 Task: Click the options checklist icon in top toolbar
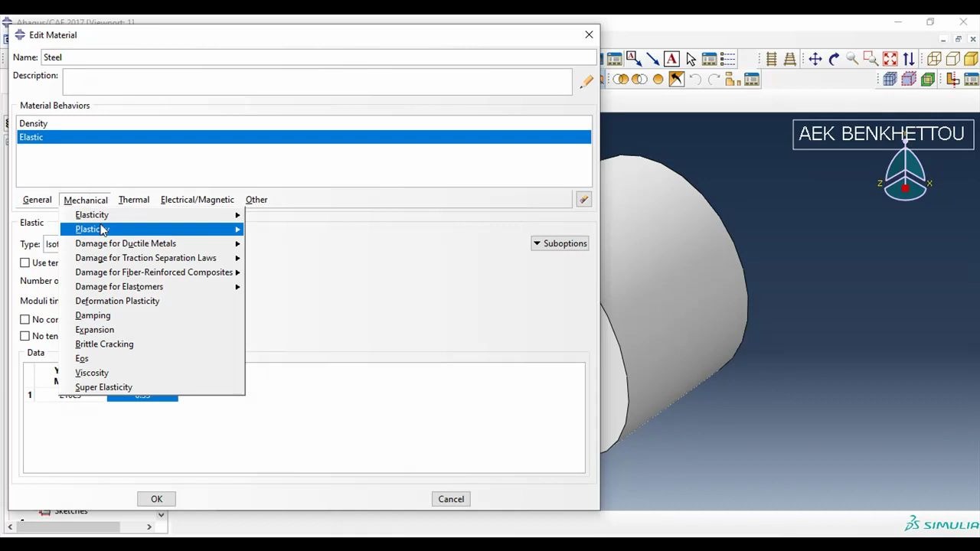click(x=727, y=59)
